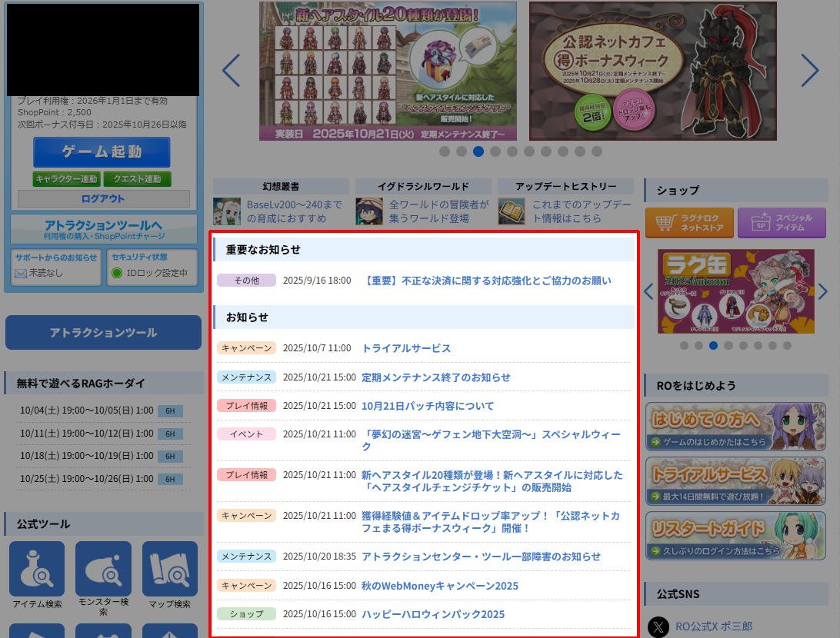The image size is (840, 638).
Task: Open the アップデートヒストリー section tab
Action: click(565, 186)
